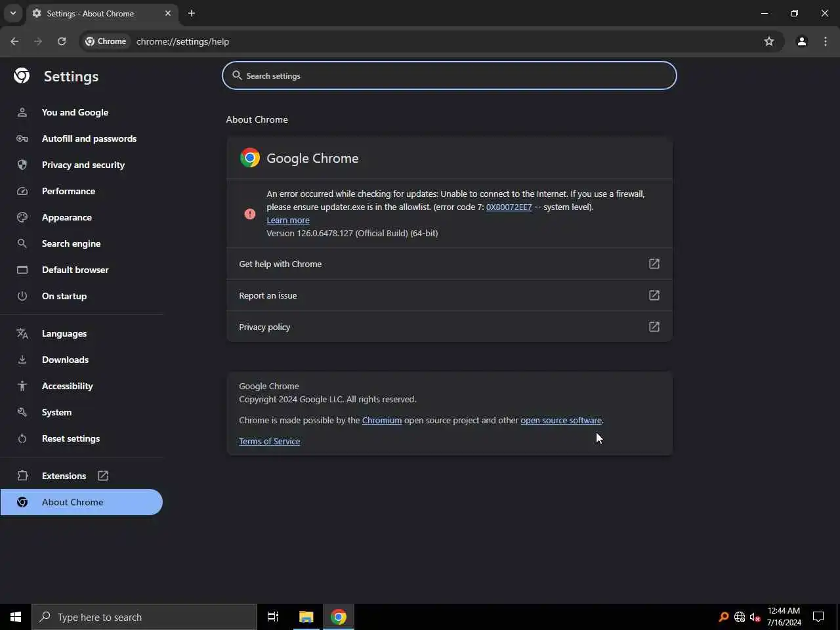Viewport: 840px width, 630px height.
Task: Click the network globe tray icon
Action: coord(740,617)
